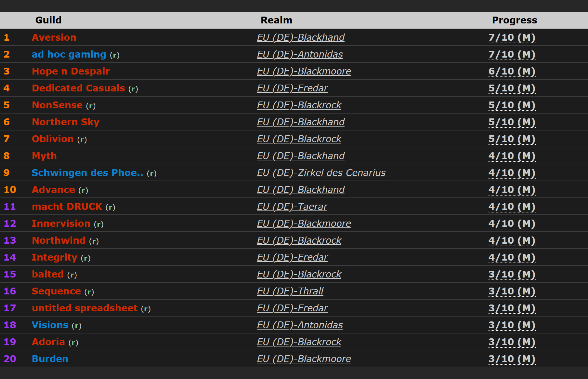
Task: Open Innervision's Blackmoore realm link
Action: [x=304, y=223]
